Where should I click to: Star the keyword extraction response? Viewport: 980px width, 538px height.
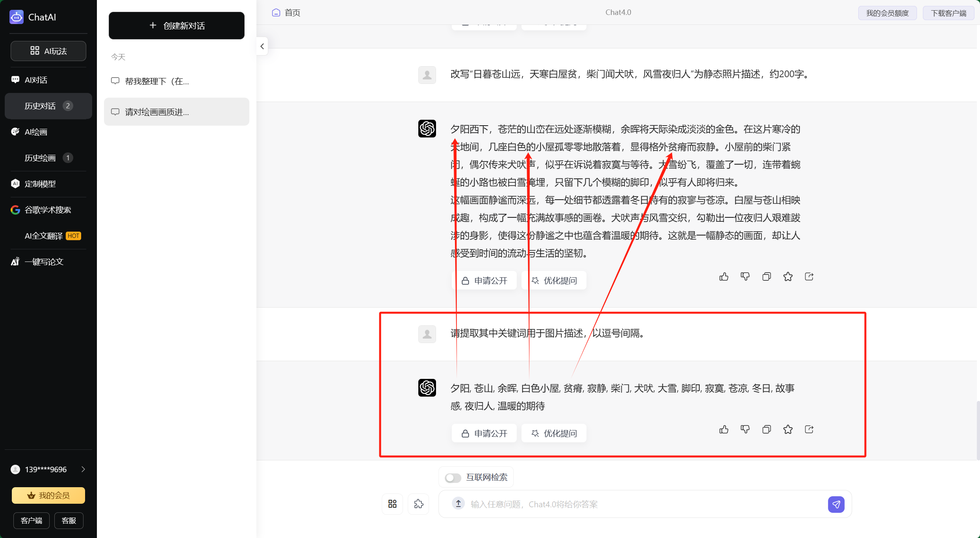[x=788, y=429]
